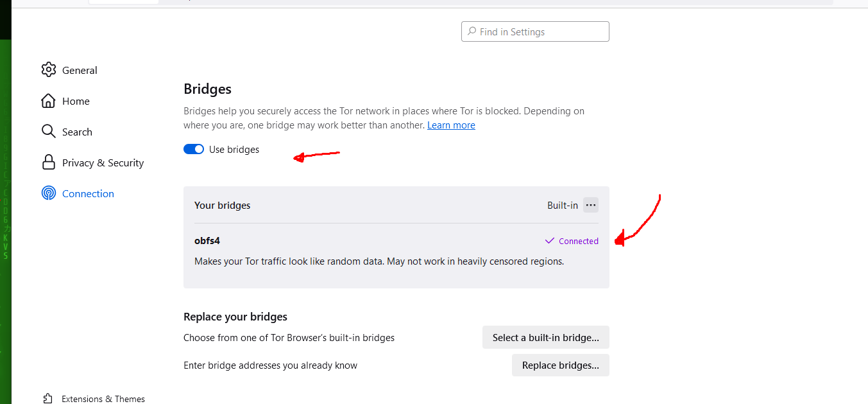This screenshot has height=404, width=868.
Task: Click the Built-in label
Action: [x=563, y=206]
